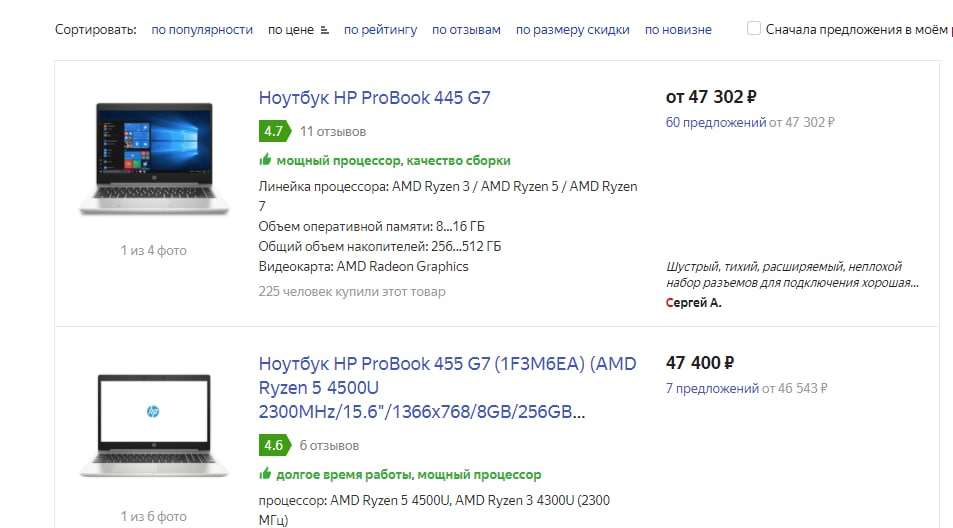
Task: Sort by "по популярности"
Action: pyautogui.click(x=202, y=30)
